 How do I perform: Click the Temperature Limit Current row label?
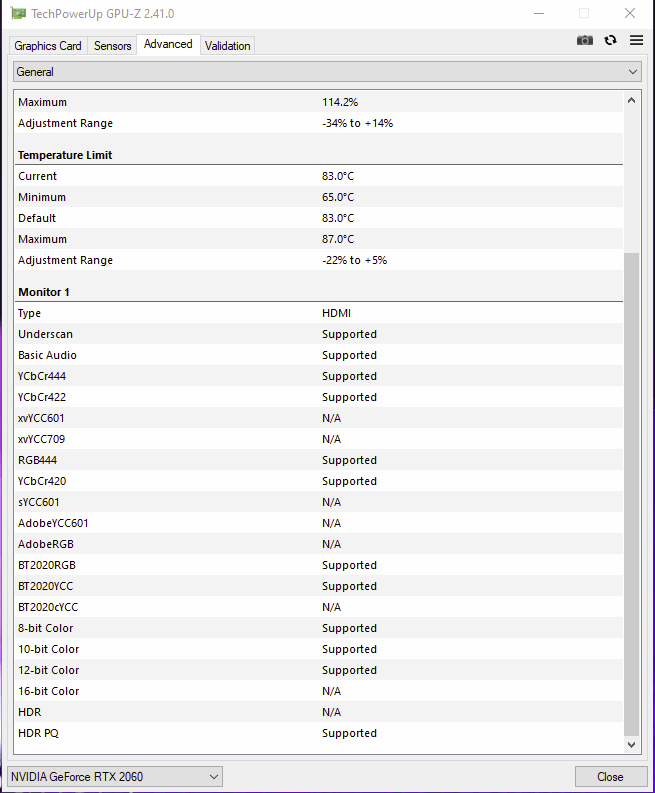[37, 176]
